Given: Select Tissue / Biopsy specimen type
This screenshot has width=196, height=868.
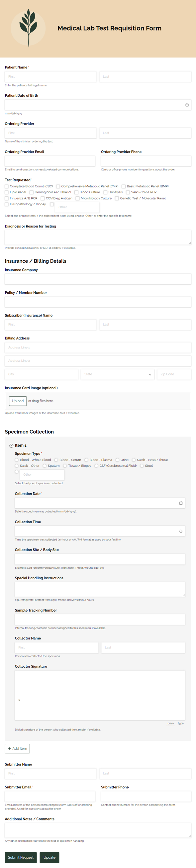Looking at the screenshot, I should tap(65, 466).
